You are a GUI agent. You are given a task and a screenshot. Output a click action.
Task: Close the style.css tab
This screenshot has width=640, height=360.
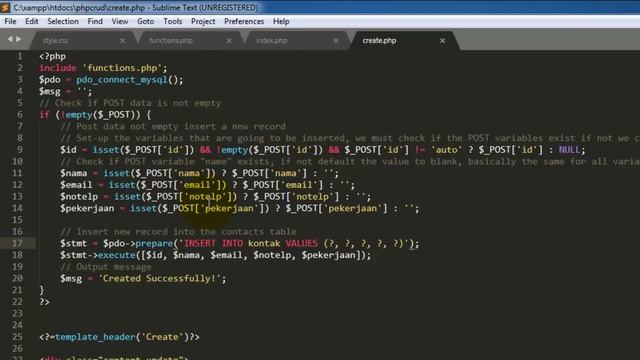122,41
